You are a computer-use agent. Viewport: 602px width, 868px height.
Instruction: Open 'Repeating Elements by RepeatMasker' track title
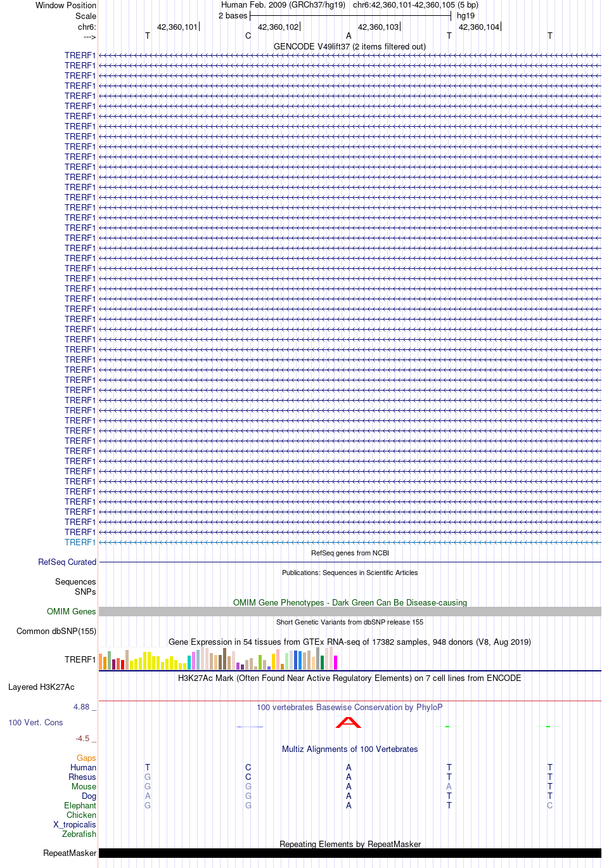pyautogui.click(x=350, y=844)
